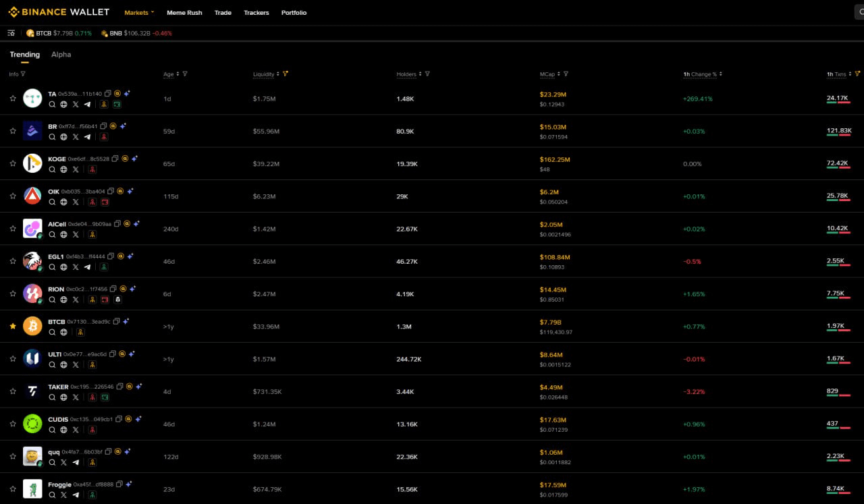Open the Trackers page

point(256,13)
